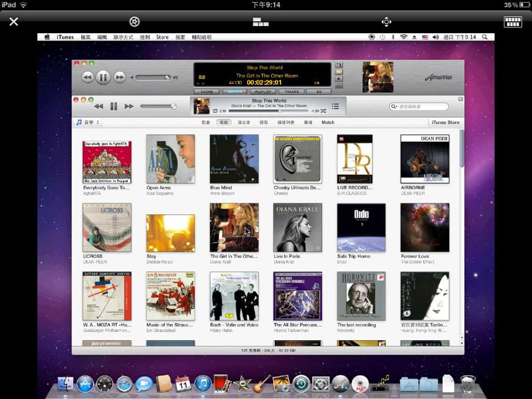This screenshot has height=399, width=532.
Task: Click the 'Open Arms' album title text
Action: [x=158, y=188]
